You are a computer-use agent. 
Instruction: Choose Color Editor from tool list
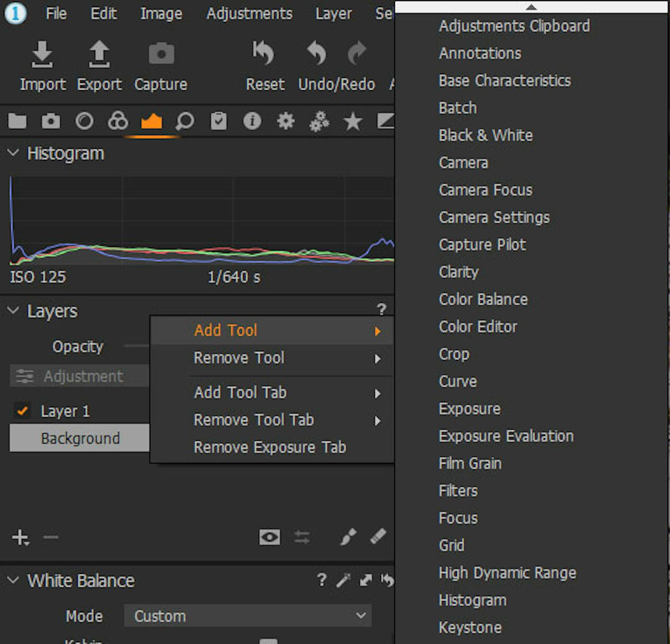[477, 327]
